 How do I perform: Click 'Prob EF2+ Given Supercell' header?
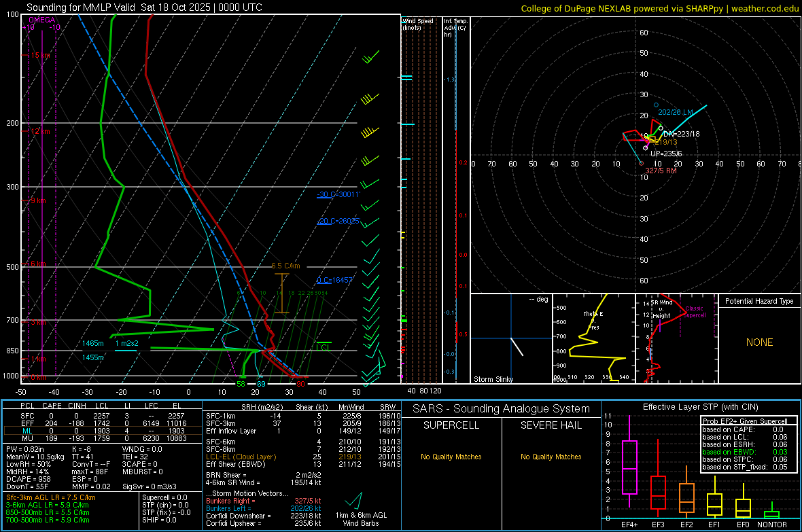point(745,421)
